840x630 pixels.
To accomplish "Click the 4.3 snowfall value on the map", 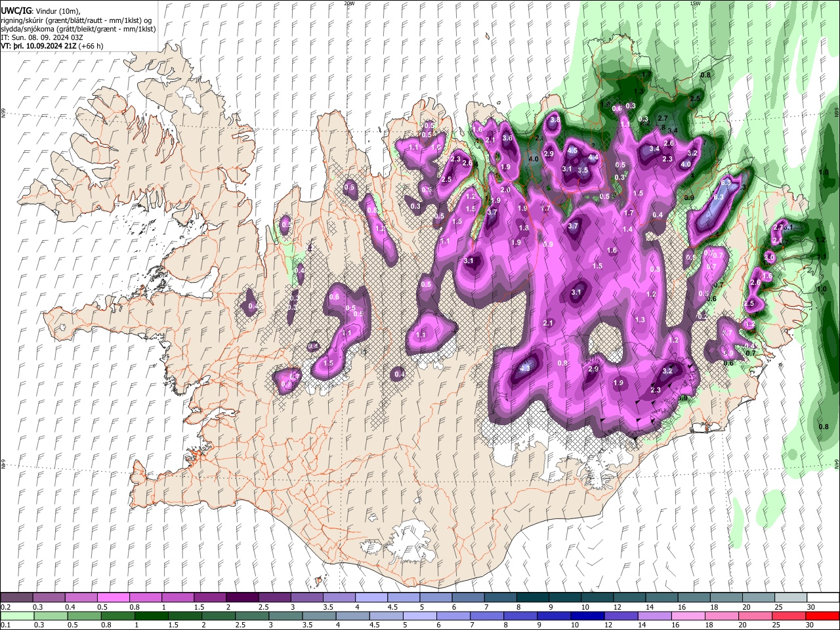I will tap(525, 369).
